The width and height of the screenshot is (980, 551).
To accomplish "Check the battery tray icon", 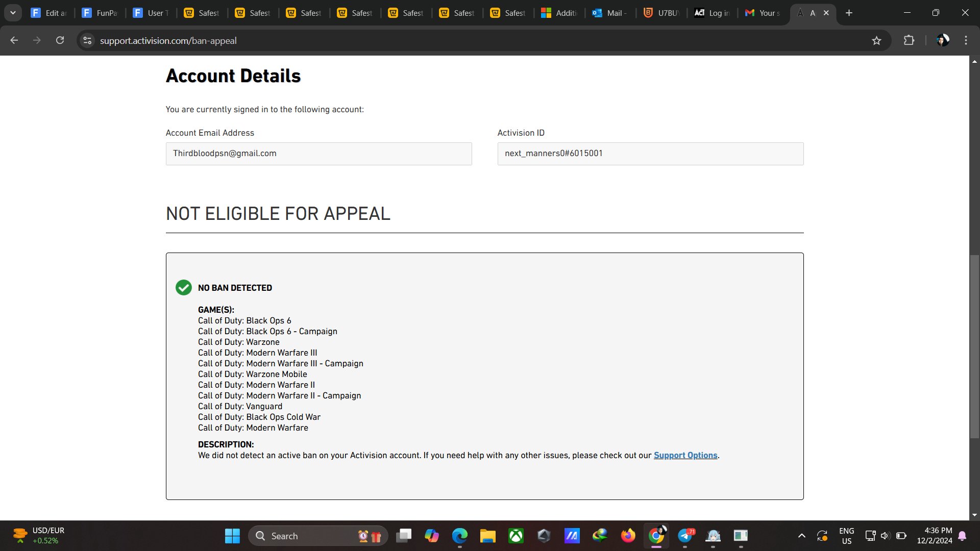I will click(x=901, y=536).
